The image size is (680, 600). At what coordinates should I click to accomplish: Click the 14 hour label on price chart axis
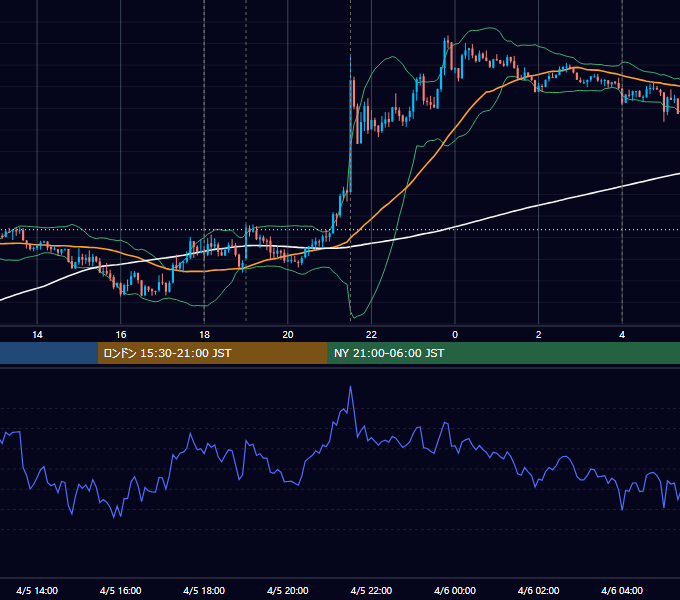[37, 335]
